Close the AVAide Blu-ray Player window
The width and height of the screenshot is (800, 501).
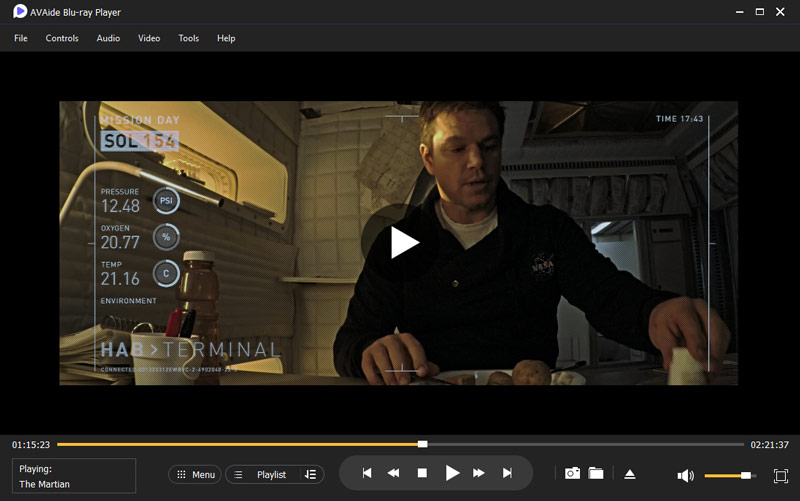coord(780,12)
